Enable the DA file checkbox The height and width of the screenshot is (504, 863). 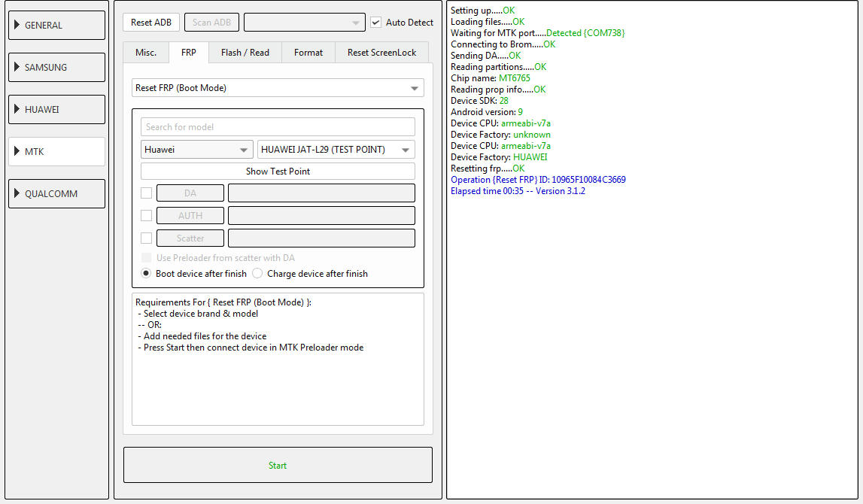147,193
